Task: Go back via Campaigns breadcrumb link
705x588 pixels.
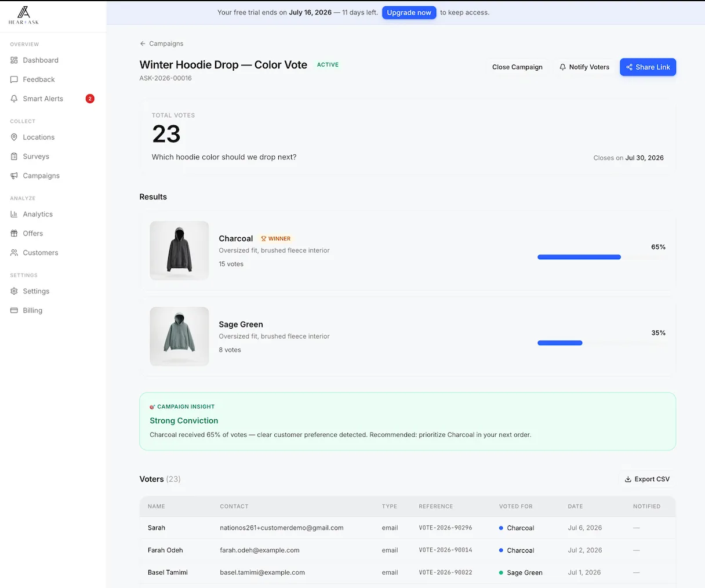Action: pyautogui.click(x=161, y=43)
